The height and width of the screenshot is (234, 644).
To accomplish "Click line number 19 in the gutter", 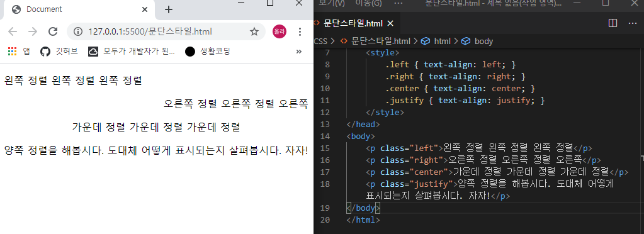I will coord(324,208).
